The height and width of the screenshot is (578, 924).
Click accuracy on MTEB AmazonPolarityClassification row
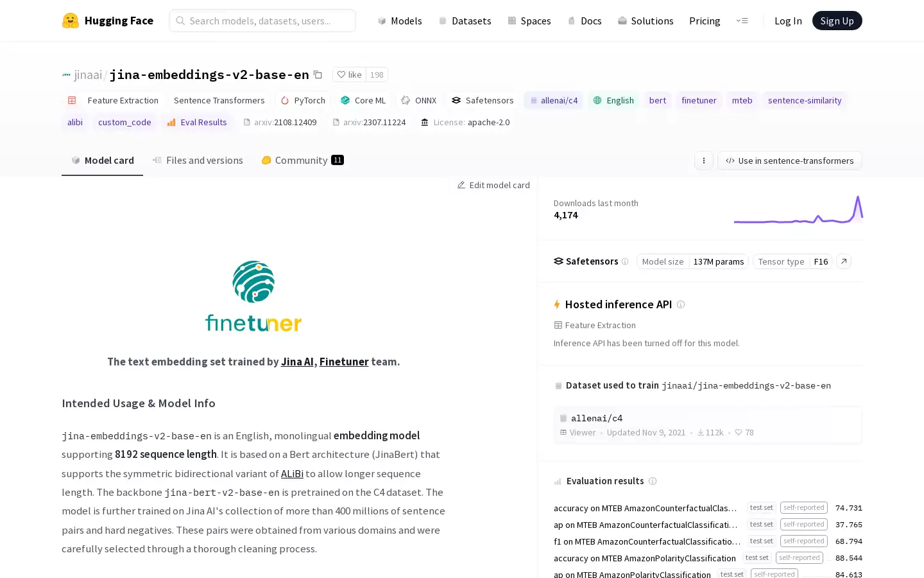[x=708, y=558]
